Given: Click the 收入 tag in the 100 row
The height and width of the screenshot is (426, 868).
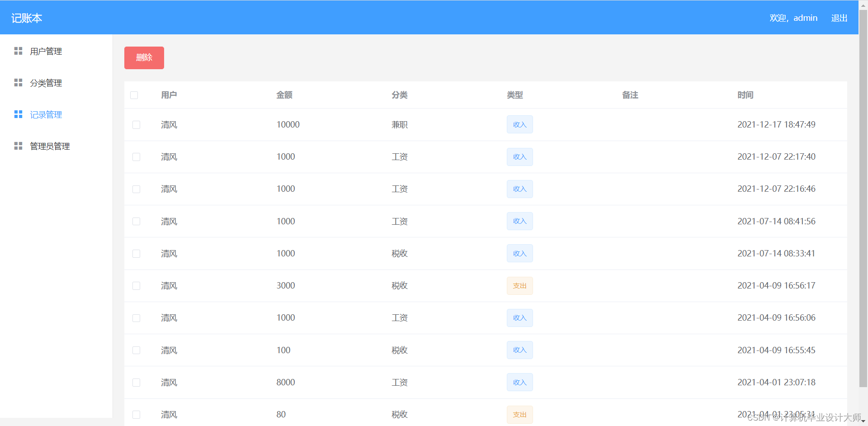Looking at the screenshot, I should tap(520, 350).
